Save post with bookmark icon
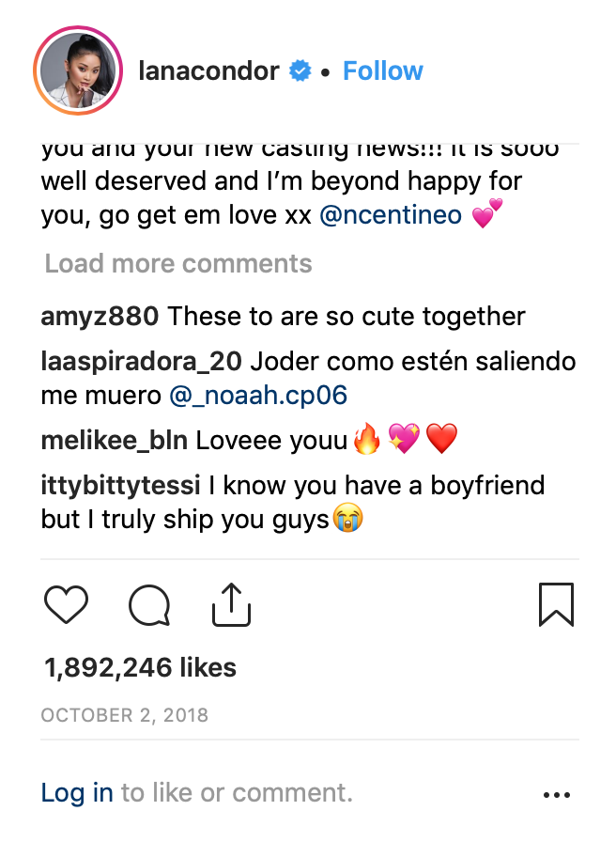 point(556,604)
